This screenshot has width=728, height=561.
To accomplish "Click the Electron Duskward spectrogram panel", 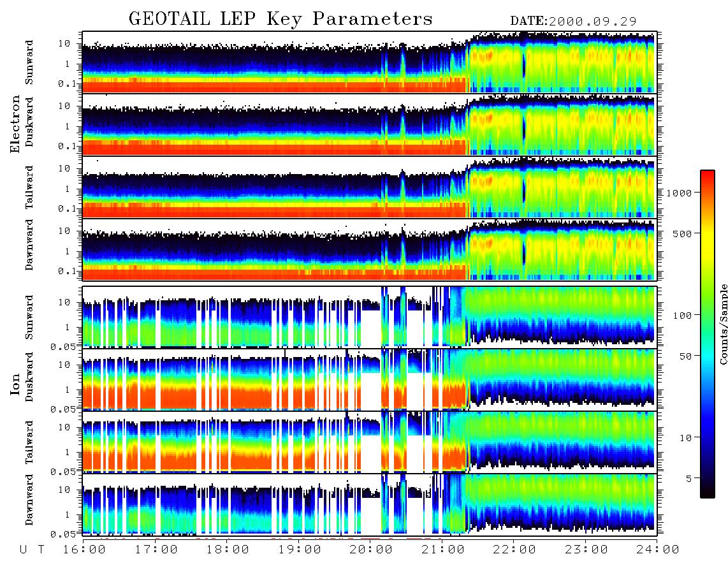I will 370,124.
